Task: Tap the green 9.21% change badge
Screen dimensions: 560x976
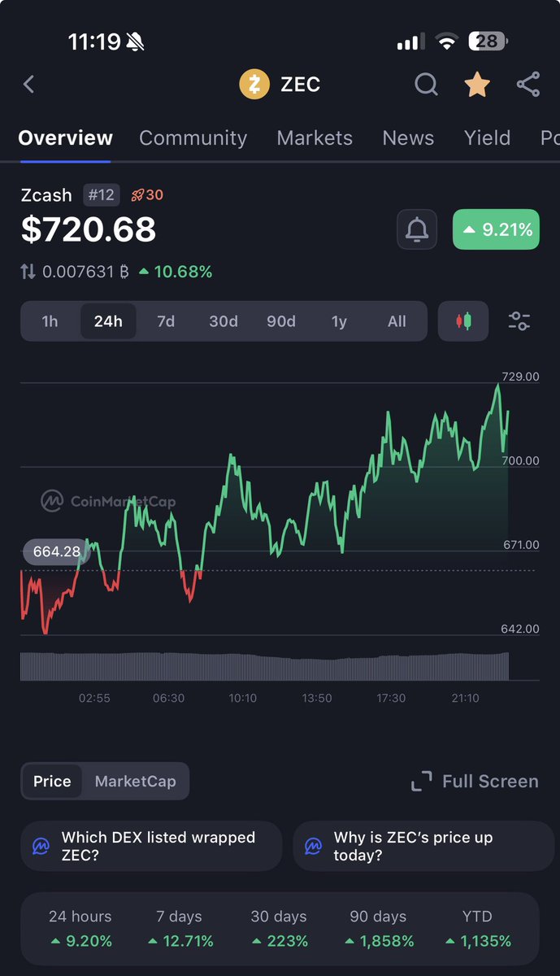Action: click(496, 230)
